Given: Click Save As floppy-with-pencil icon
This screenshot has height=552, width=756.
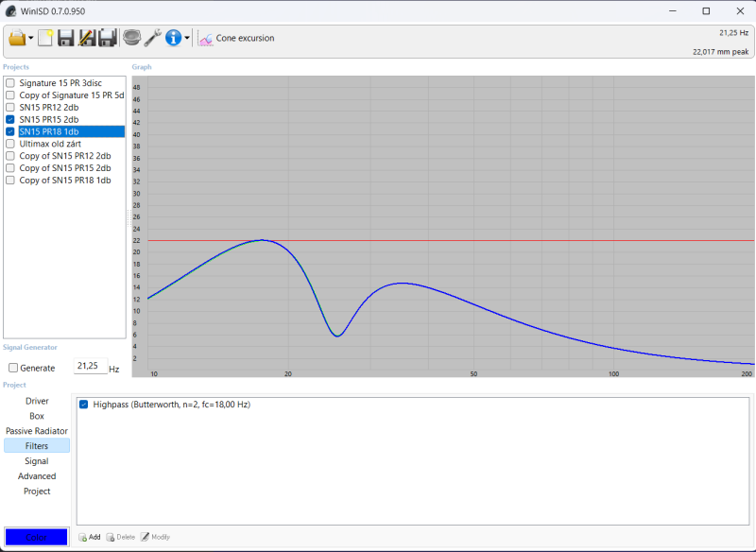Looking at the screenshot, I should (87, 38).
